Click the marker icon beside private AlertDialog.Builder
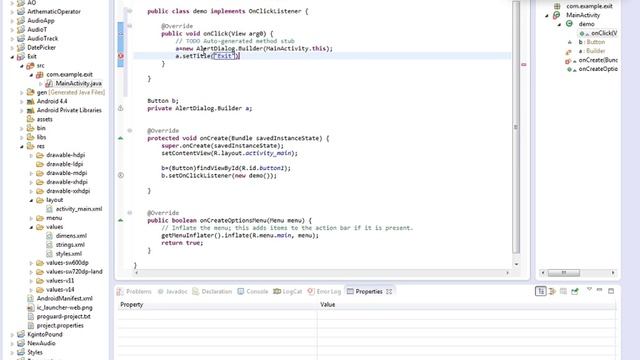640x360 pixels. 120,108
